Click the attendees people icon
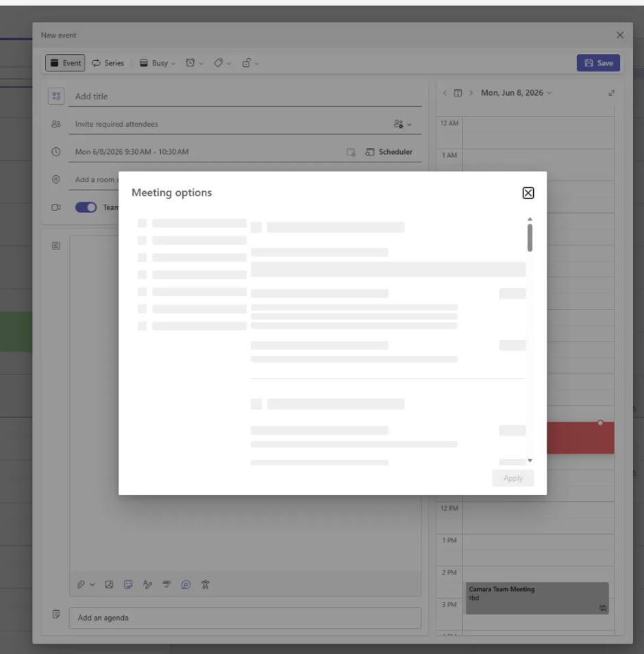 pos(56,124)
